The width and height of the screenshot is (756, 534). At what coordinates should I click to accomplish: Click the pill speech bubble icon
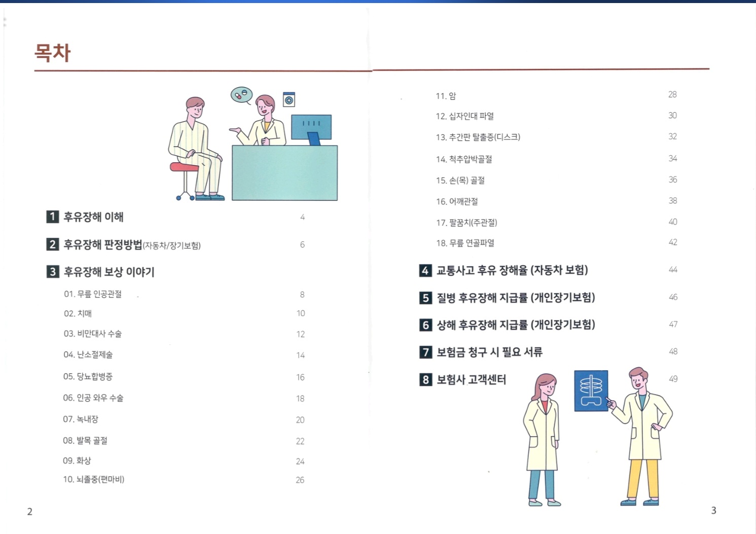[242, 95]
